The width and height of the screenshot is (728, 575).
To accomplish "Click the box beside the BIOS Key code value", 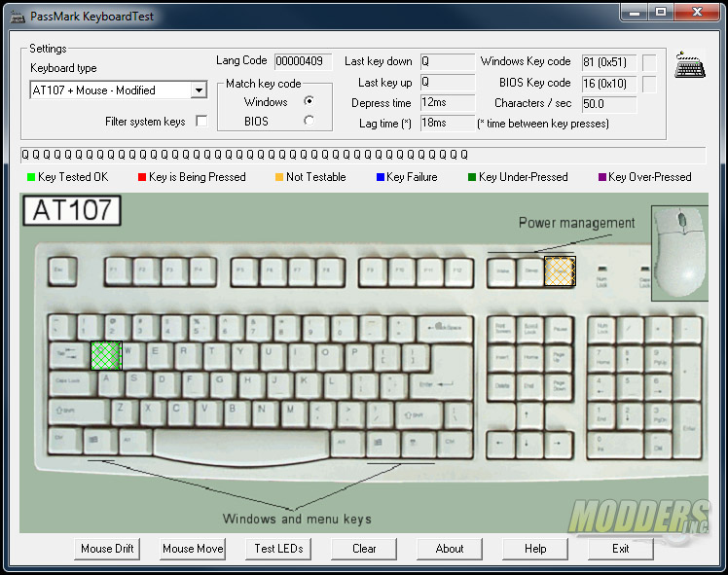I will [x=649, y=84].
